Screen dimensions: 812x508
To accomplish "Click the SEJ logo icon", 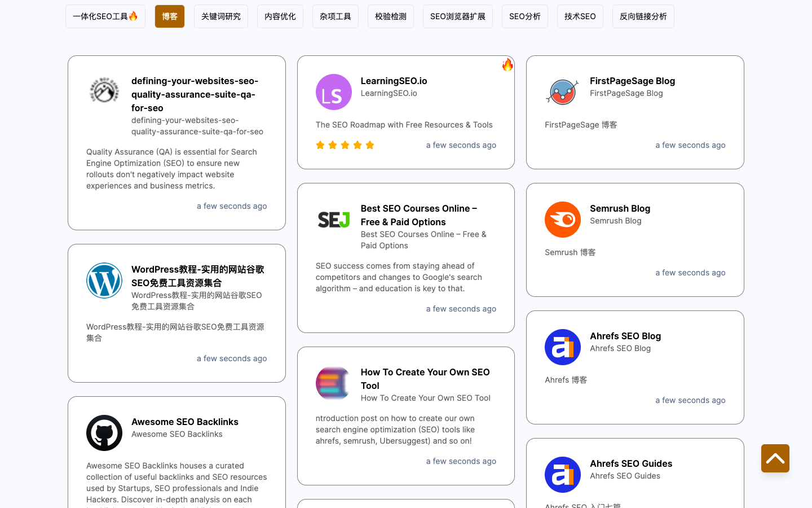I will (333, 220).
